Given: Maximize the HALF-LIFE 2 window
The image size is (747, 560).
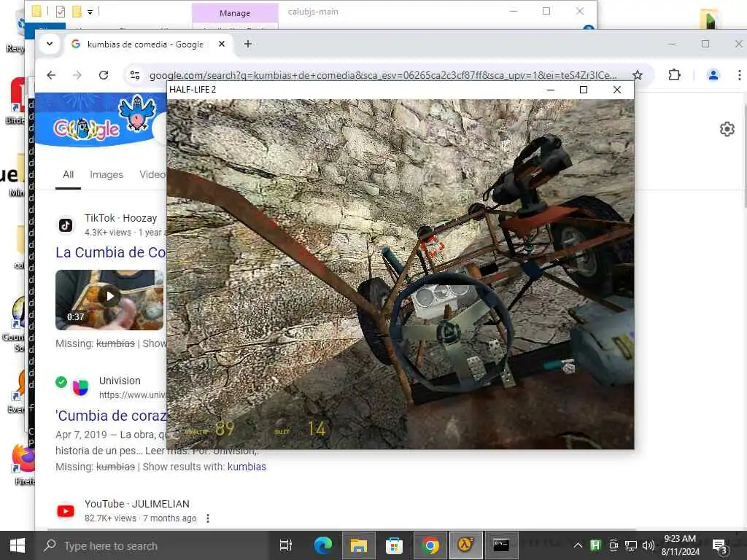Looking at the screenshot, I should click(584, 90).
